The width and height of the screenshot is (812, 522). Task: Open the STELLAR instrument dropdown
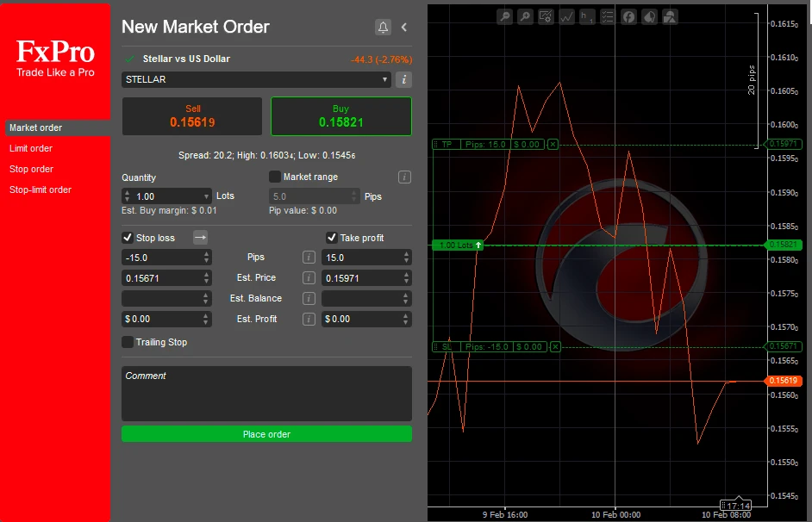pos(255,79)
